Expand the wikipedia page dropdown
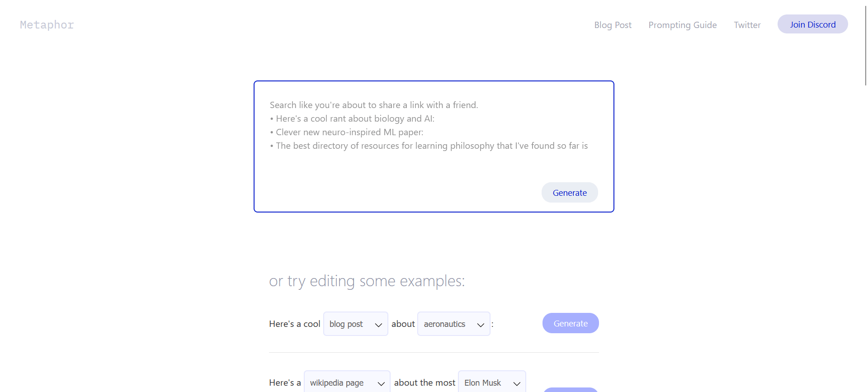This screenshot has width=868, height=392. [x=347, y=382]
